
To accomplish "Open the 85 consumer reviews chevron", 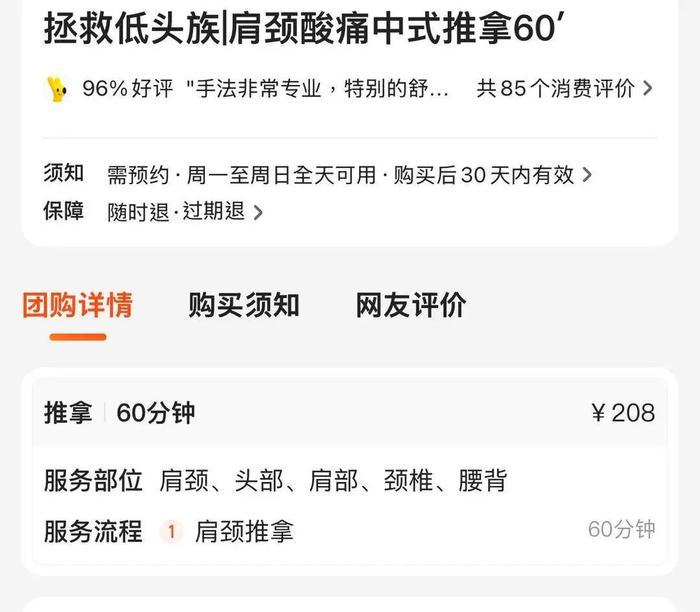I will pyautogui.click(x=647, y=88).
